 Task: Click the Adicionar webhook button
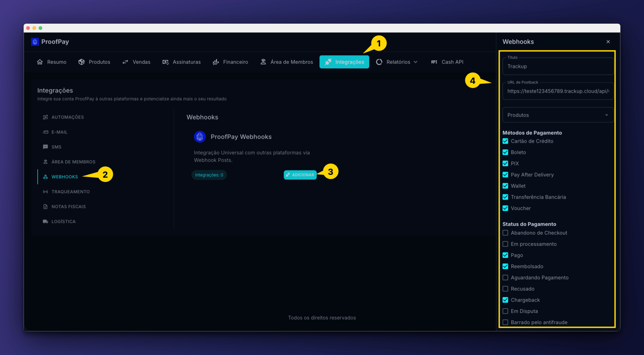coord(300,175)
